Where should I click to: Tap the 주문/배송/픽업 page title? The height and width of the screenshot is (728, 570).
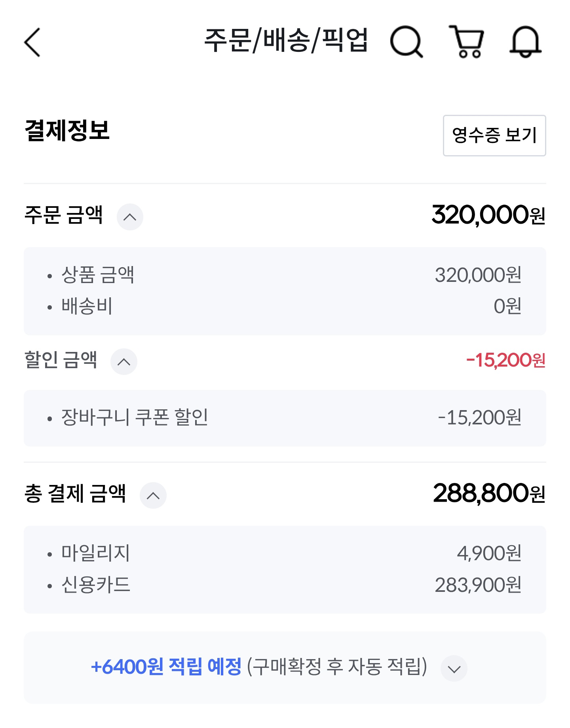(286, 40)
